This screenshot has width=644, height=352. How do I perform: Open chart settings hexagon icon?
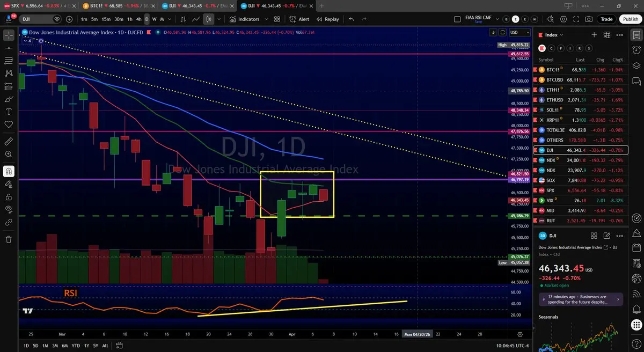pyautogui.click(x=563, y=19)
